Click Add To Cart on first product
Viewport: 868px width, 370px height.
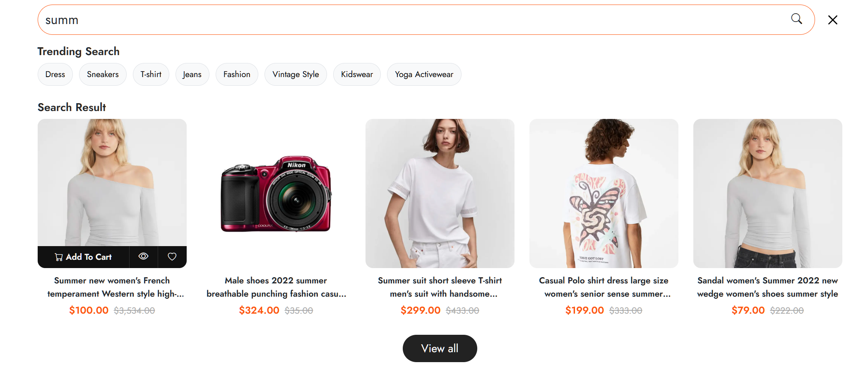click(83, 257)
